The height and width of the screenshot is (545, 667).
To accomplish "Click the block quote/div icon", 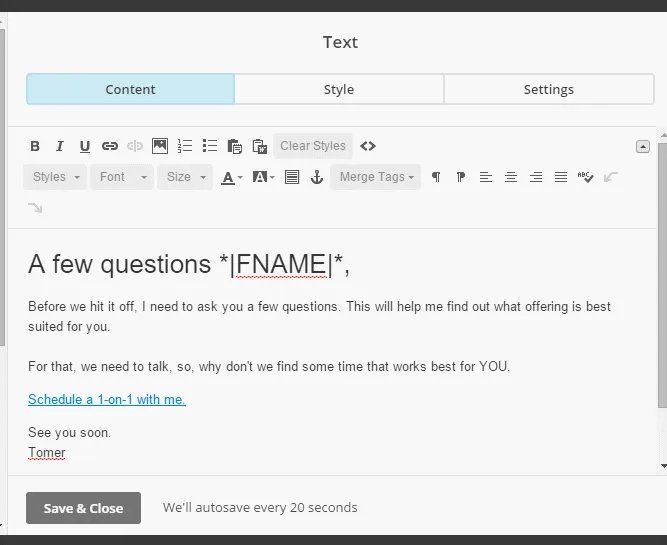I will (x=292, y=177).
